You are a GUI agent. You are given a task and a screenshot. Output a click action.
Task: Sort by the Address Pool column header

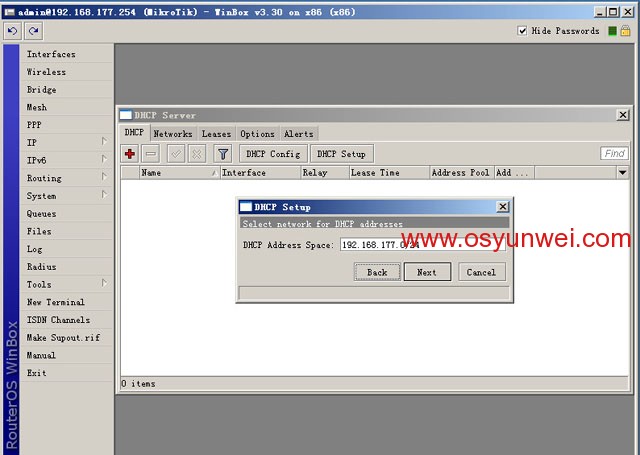462,173
